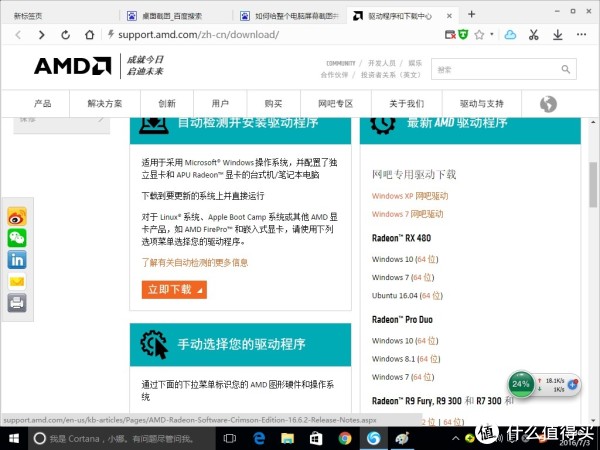This screenshot has width=600, height=450.
Task: Open 了解有关自动检测的更多信息 link
Action: 195,262
